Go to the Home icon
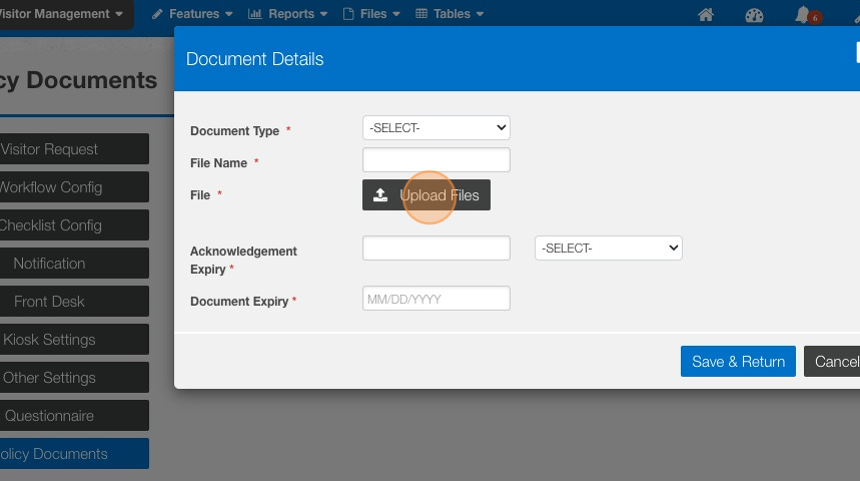Viewport: 860px width, 481px height. pyautogui.click(x=706, y=15)
